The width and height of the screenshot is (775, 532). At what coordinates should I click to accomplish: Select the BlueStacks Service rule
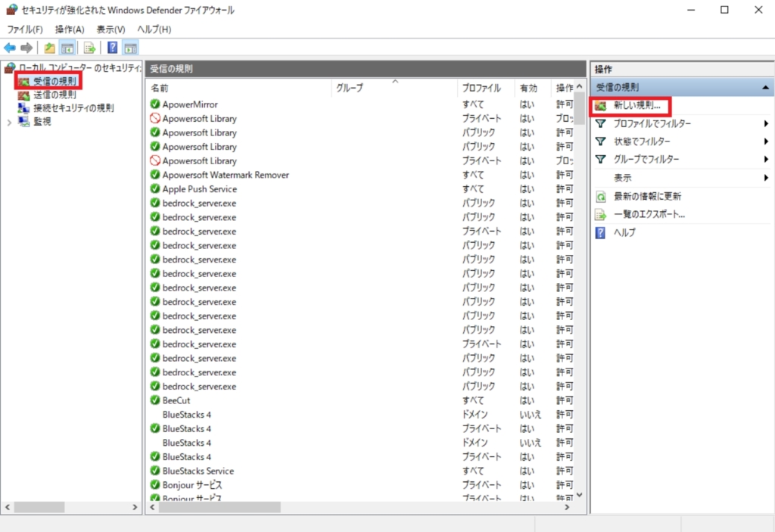tap(198, 471)
